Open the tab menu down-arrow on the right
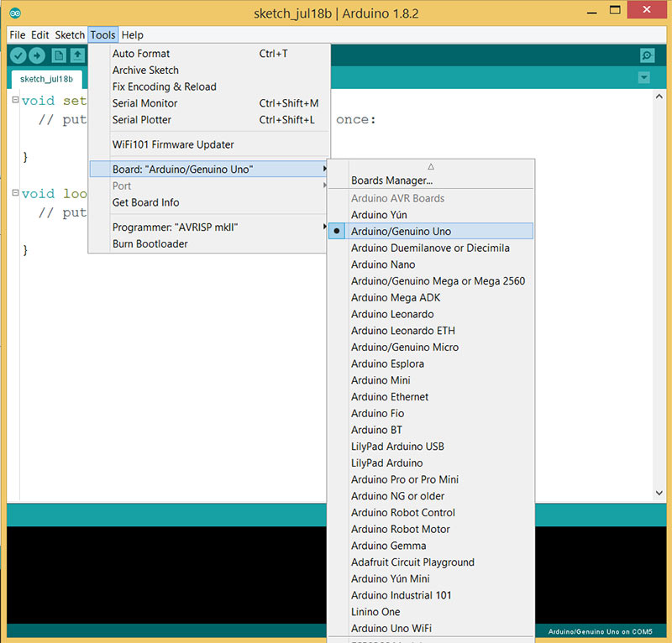 click(x=643, y=76)
